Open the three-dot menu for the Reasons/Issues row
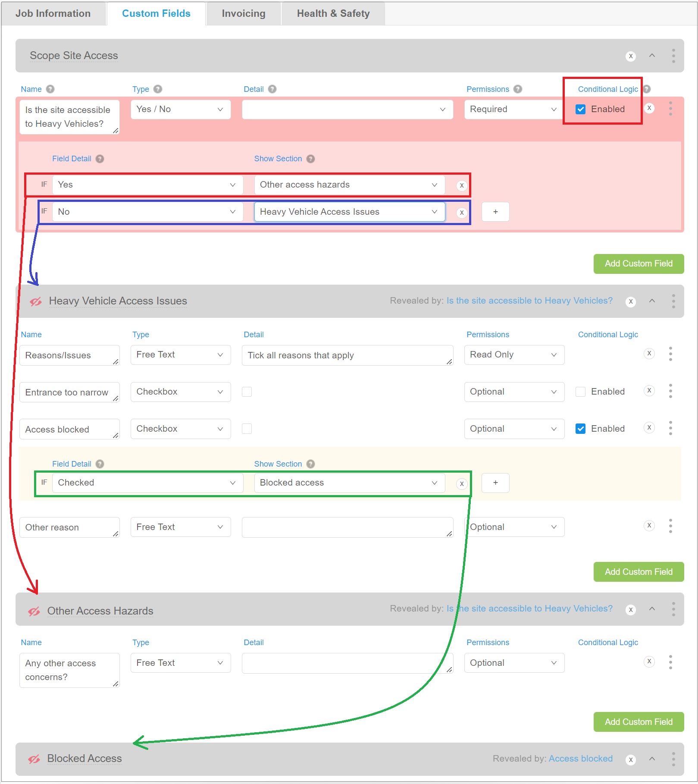This screenshot has height=784, width=698. (670, 354)
